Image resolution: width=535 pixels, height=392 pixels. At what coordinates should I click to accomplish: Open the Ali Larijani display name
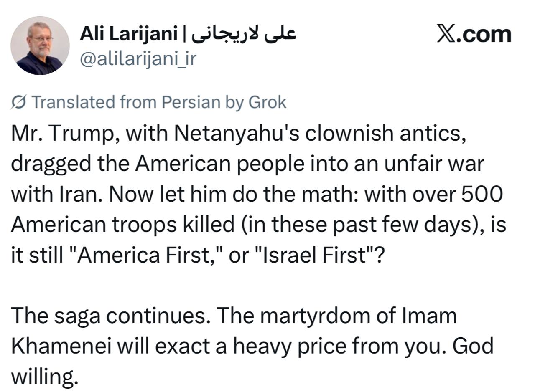click(128, 34)
